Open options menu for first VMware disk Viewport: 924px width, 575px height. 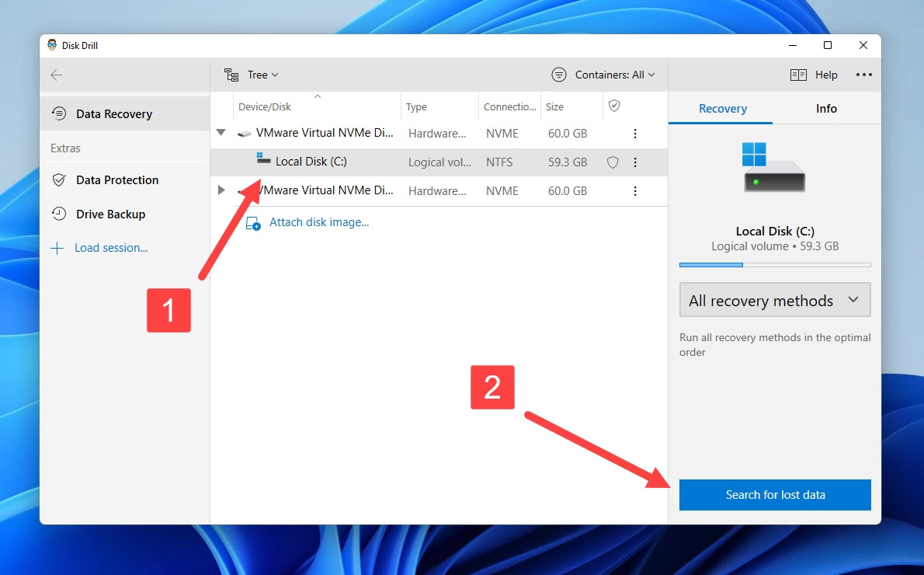click(634, 134)
